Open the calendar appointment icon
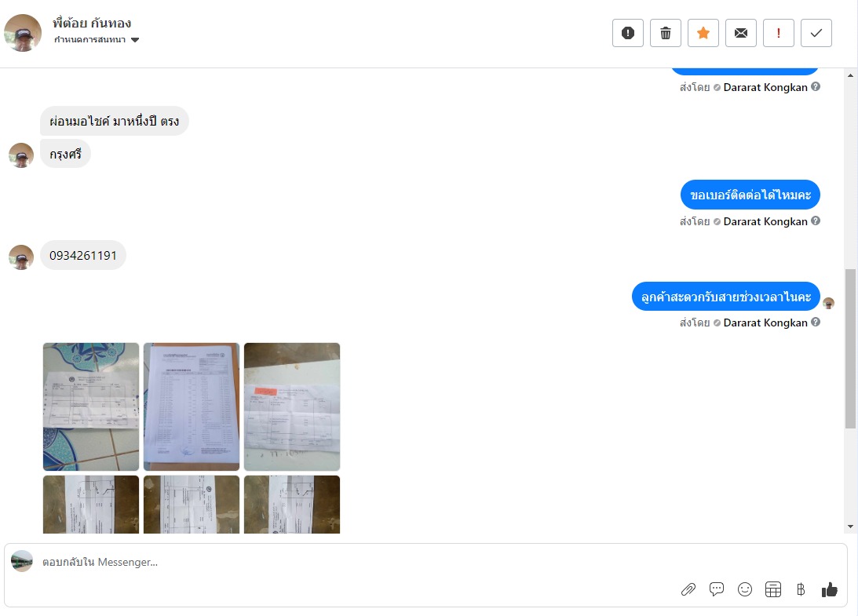 tap(773, 589)
